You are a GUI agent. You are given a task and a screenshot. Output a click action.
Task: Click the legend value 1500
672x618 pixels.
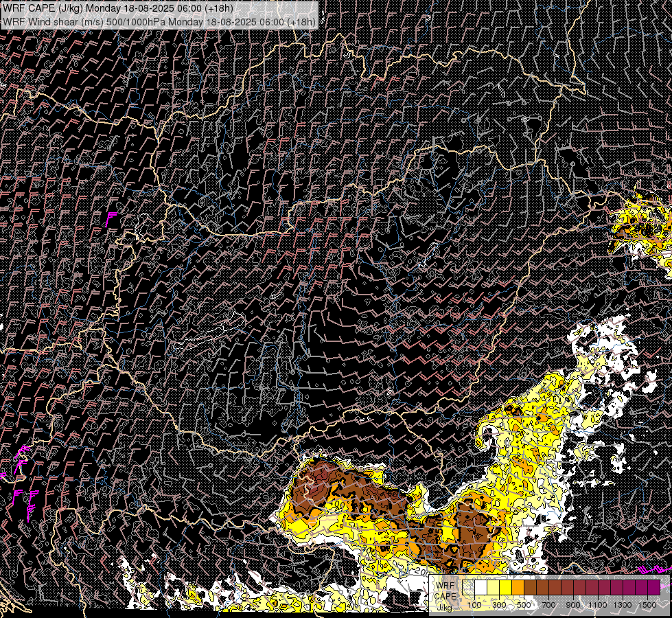(647, 605)
